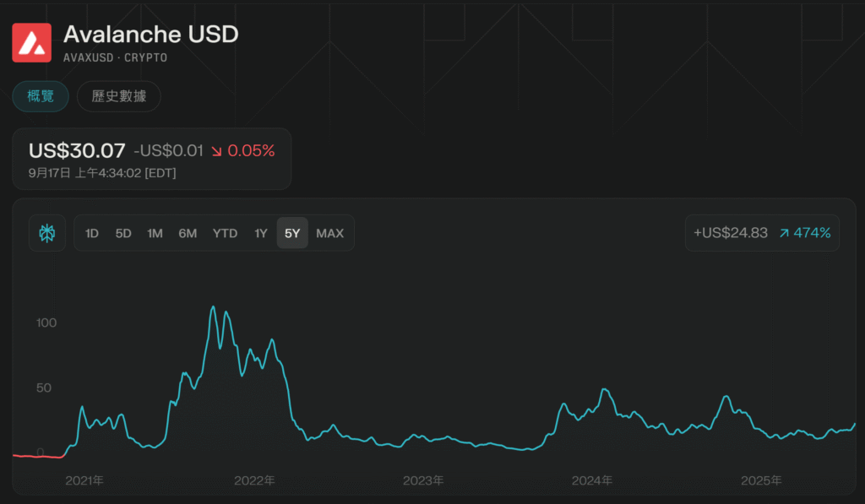Select the 1D time range

point(92,233)
